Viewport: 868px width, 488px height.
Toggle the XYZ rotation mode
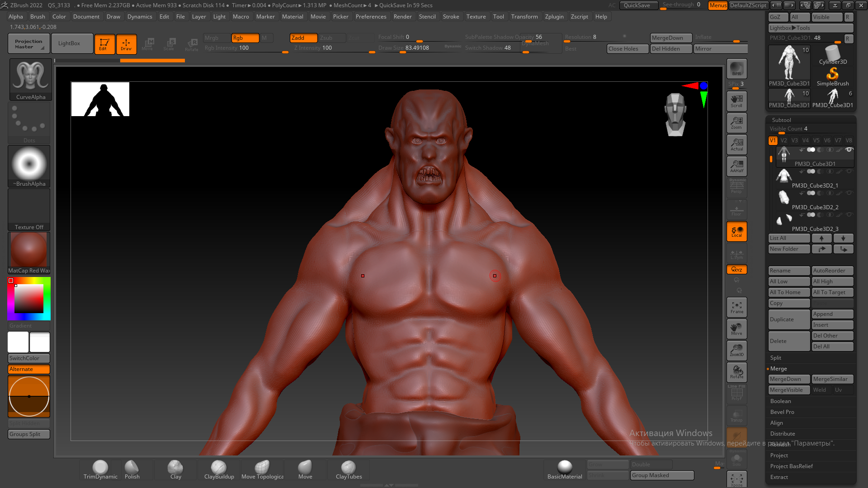click(x=736, y=270)
